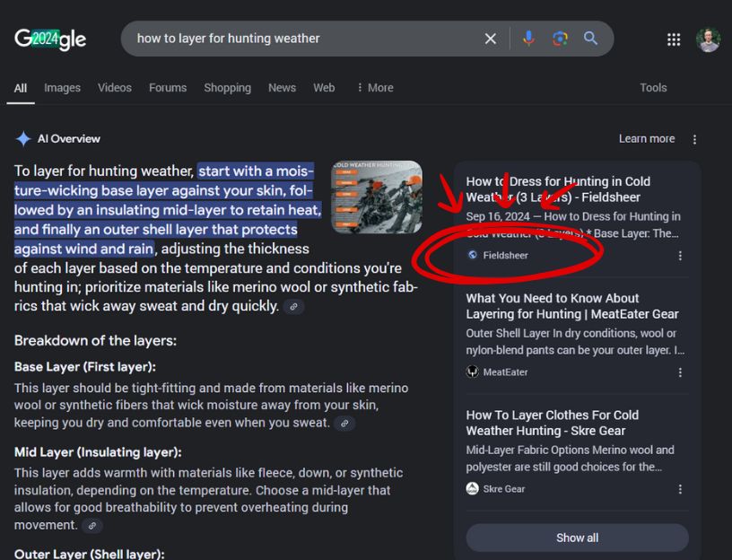This screenshot has height=560, width=732.
Task: Open the Tools search options
Action: pyautogui.click(x=653, y=88)
